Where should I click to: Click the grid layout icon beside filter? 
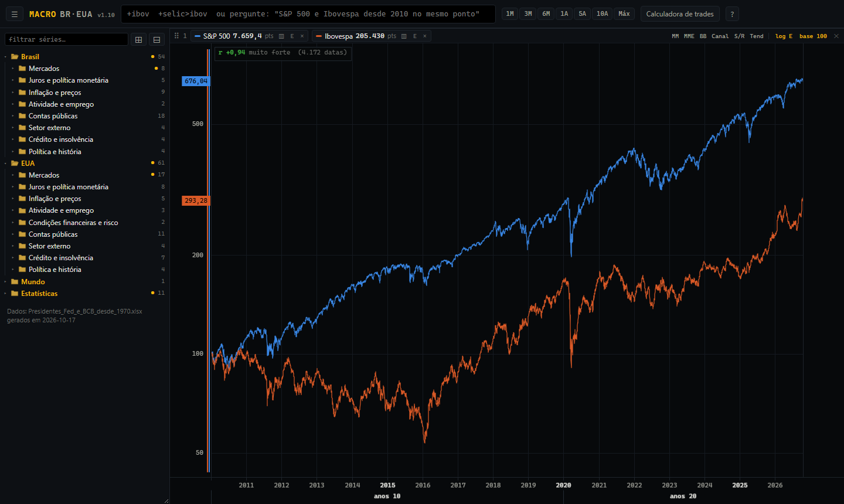138,39
